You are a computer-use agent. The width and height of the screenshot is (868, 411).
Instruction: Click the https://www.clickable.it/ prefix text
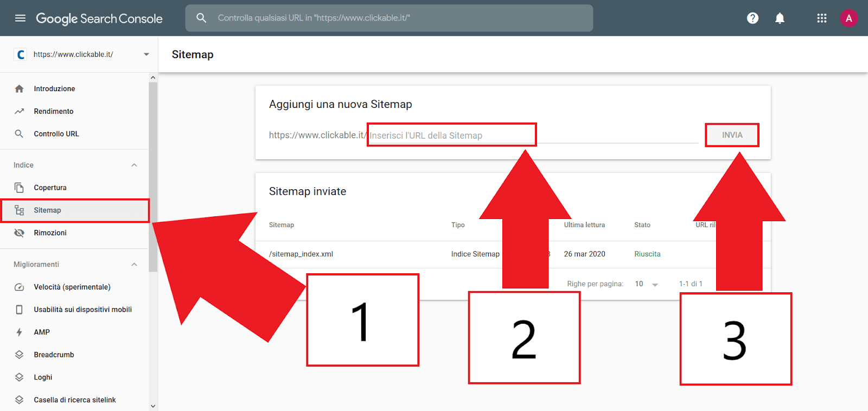click(x=317, y=135)
